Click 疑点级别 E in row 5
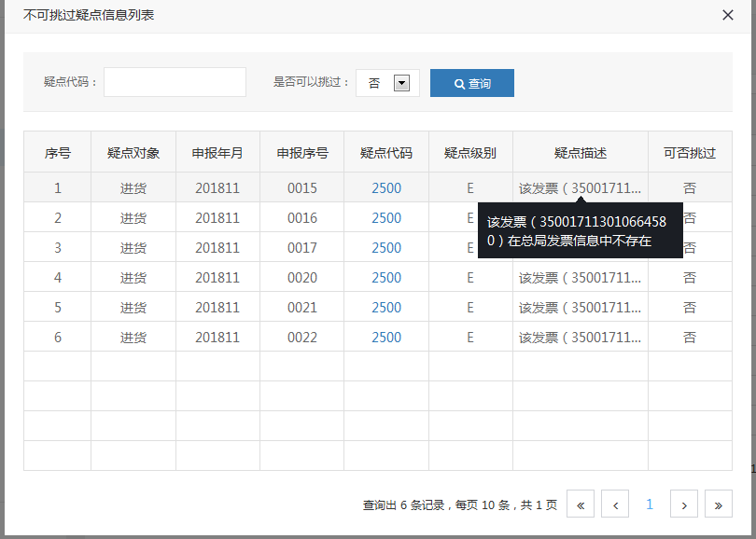 point(470,308)
